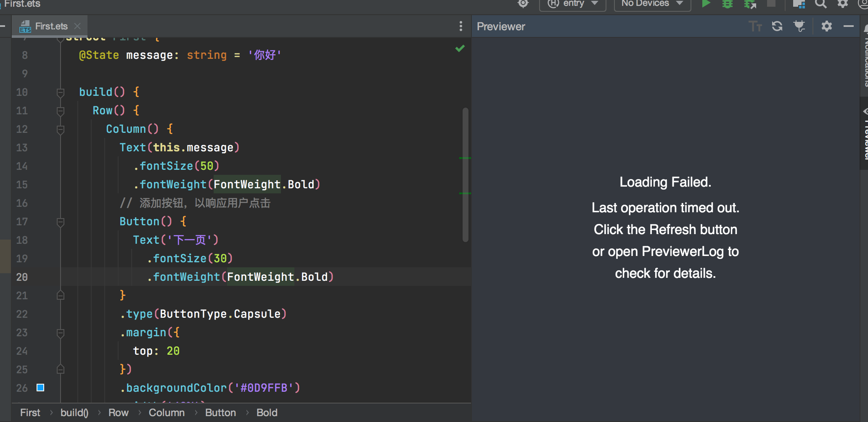Click Text('下一页') on line 18
Screen dimensions: 868x422
[176, 240]
